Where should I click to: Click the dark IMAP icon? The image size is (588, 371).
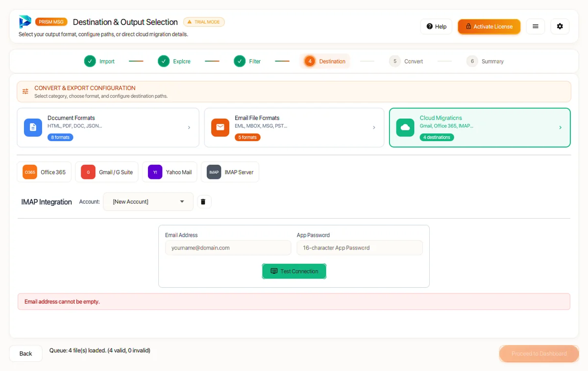[214, 172]
